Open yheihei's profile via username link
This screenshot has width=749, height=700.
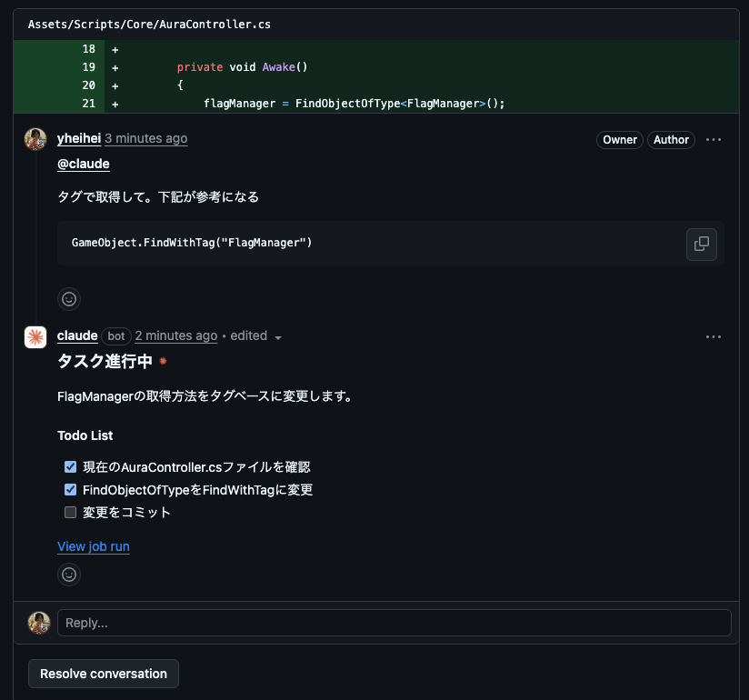pos(76,138)
